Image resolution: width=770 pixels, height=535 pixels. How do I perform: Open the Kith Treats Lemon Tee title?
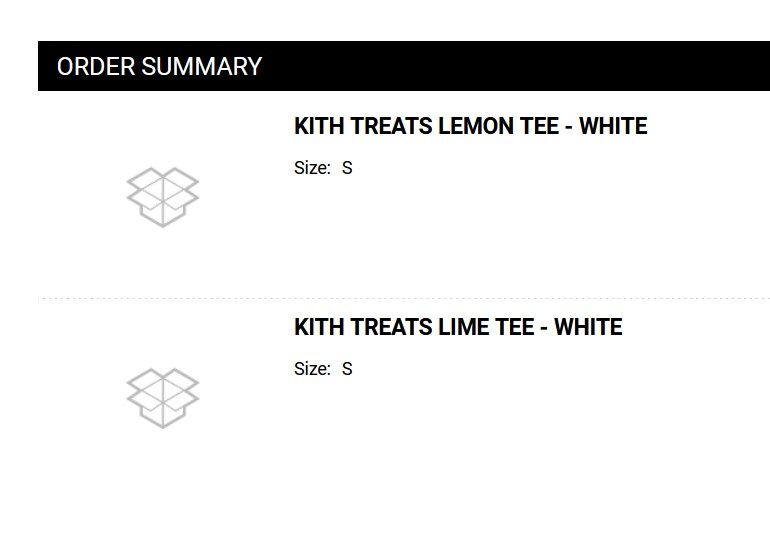coord(470,126)
